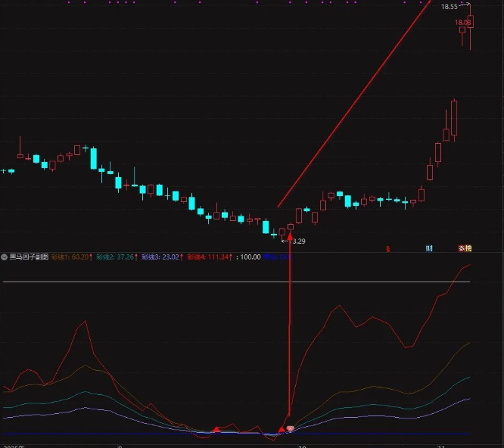This screenshot has height=448, width=504.
Task: Select the first red triangle signal in sub-chart
Action: (x=216, y=429)
